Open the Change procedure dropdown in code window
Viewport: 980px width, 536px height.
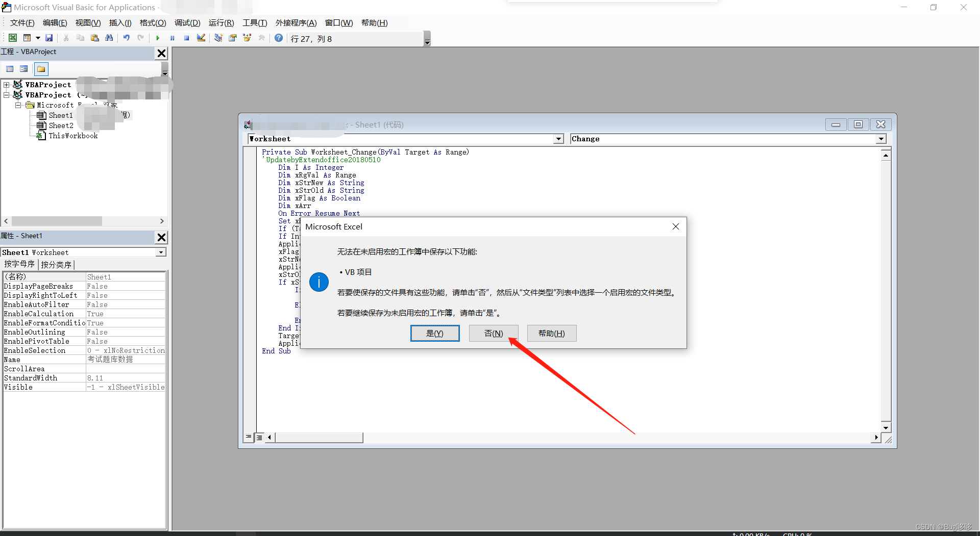881,139
